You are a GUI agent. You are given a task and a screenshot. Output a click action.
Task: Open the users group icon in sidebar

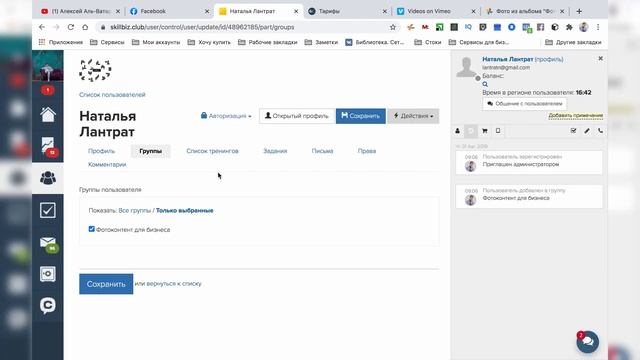pos(48,178)
